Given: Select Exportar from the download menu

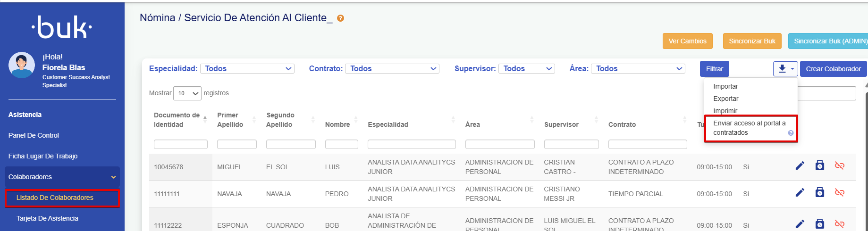Looking at the screenshot, I should click(725, 99).
